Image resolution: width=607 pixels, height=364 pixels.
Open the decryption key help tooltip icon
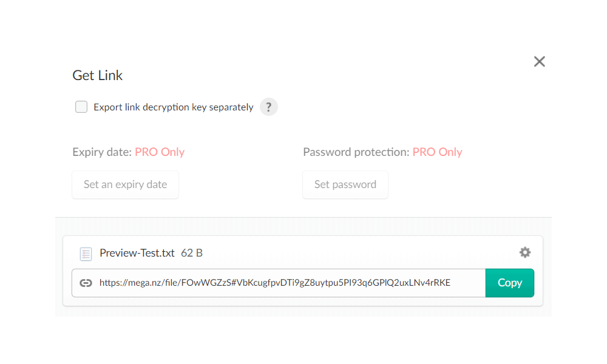click(269, 107)
